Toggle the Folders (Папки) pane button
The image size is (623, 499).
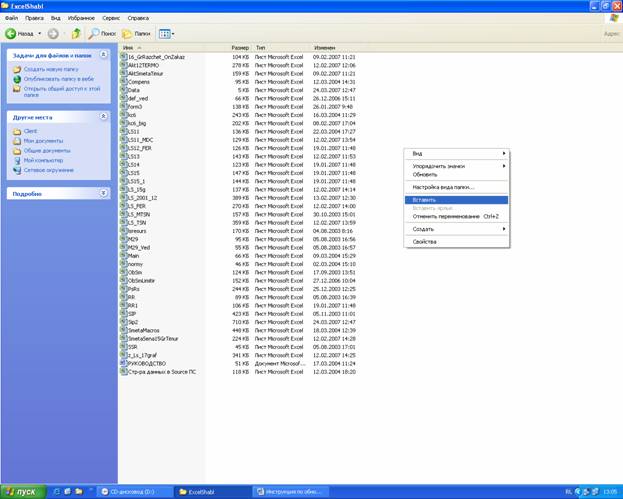coord(138,34)
